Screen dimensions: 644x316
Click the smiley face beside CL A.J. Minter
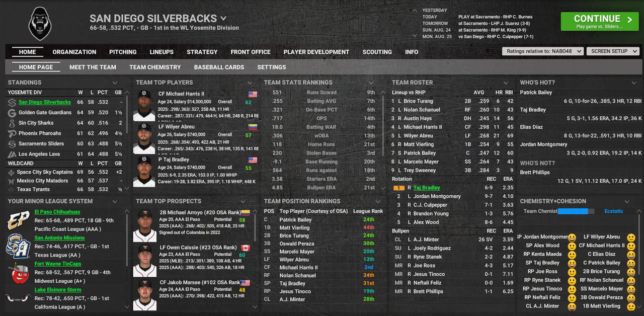tap(572, 306)
